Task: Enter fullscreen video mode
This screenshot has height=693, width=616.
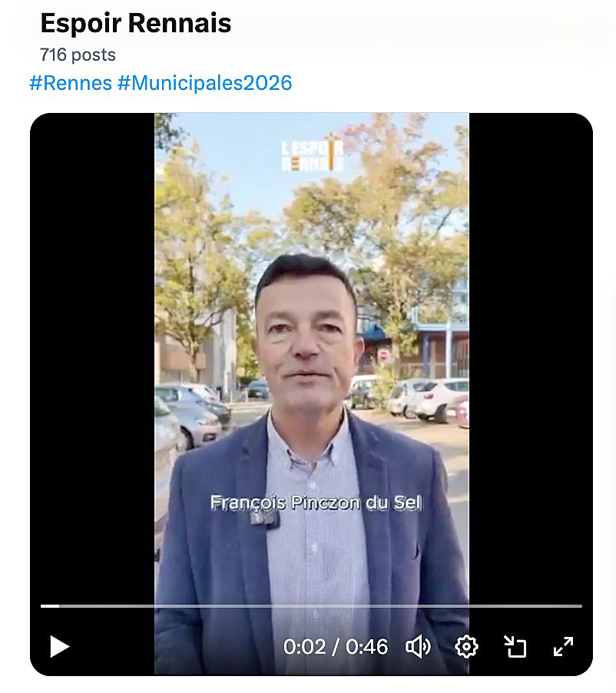Action: tap(564, 647)
